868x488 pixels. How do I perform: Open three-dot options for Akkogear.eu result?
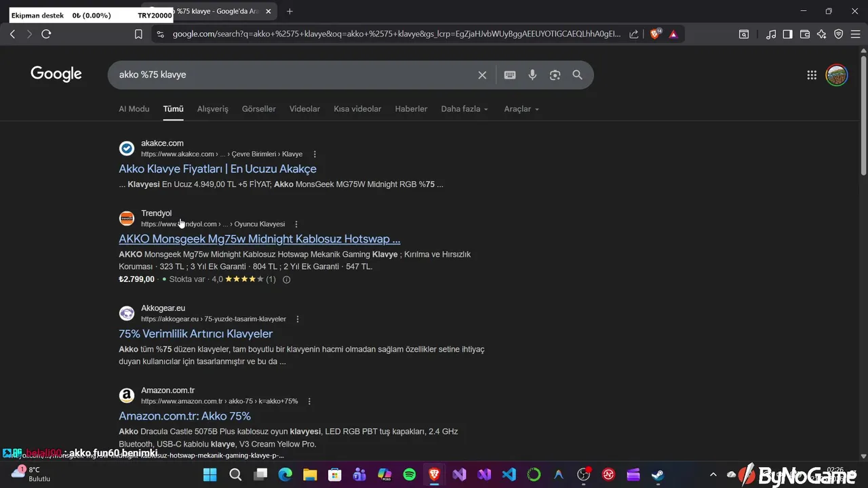[297, 319]
